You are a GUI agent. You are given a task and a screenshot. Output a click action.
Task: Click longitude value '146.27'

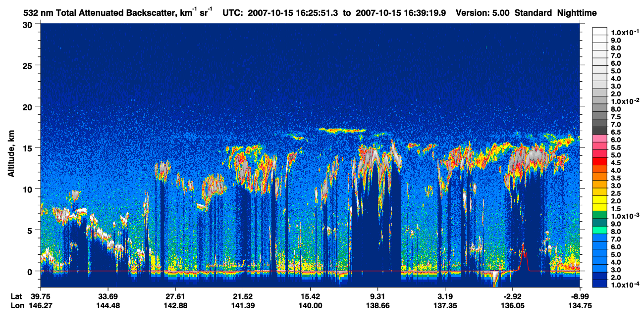pyautogui.click(x=40, y=305)
